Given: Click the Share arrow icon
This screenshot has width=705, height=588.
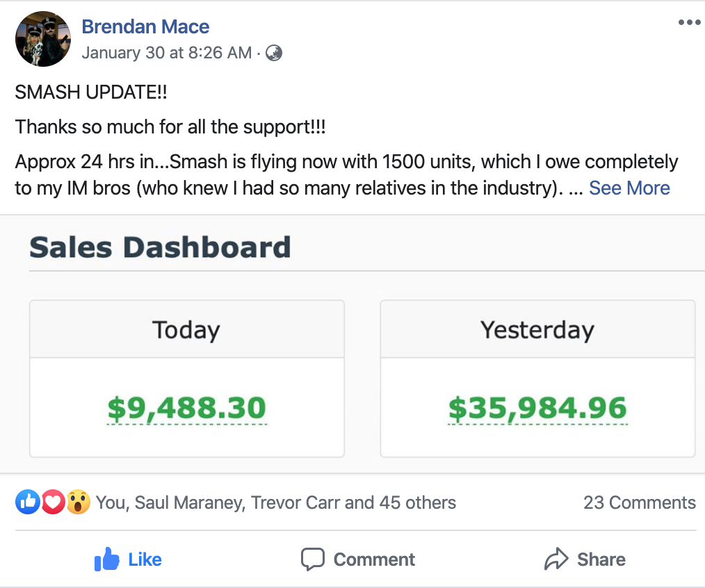Looking at the screenshot, I should point(556,560).
